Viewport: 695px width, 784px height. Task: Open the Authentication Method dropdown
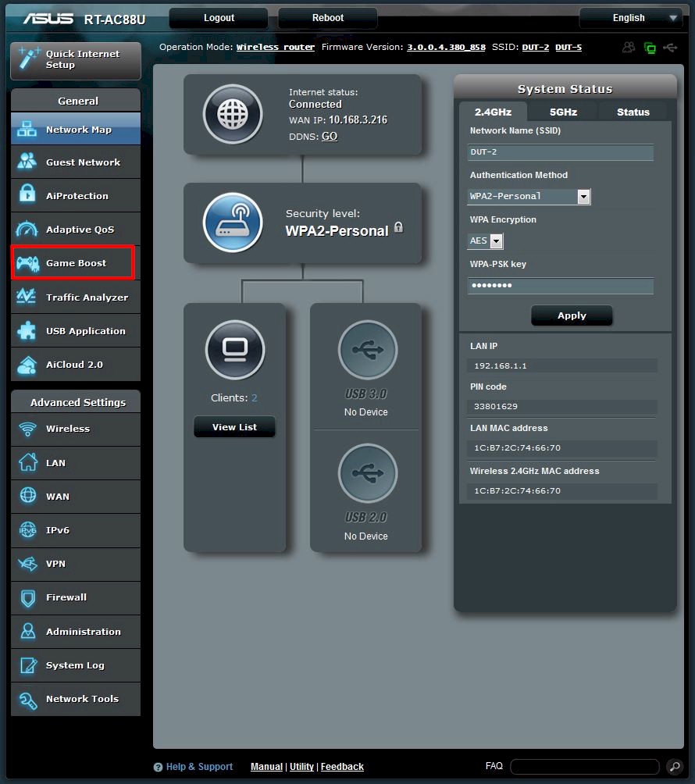click(529, 196)
